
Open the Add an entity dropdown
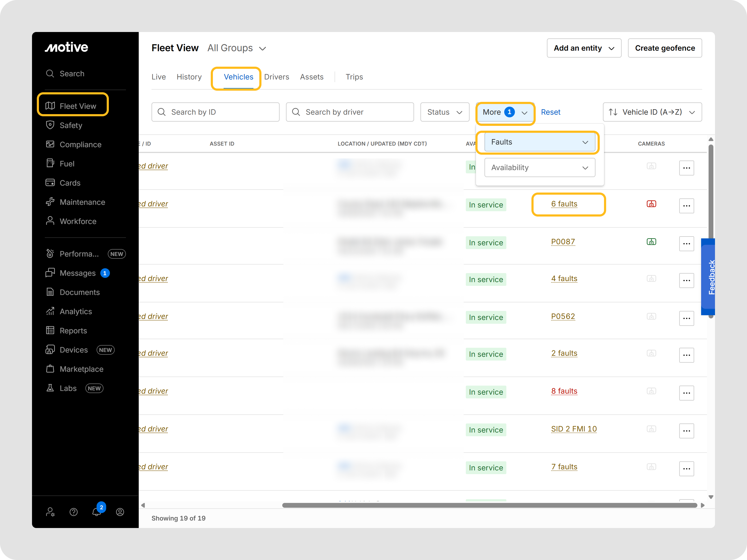pyautogui.click(x=584, y=48)
